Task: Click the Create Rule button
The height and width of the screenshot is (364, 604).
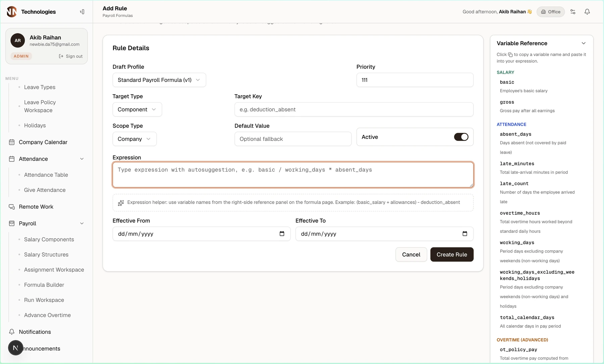Action: pyautogui.click(x=452, y=255)
